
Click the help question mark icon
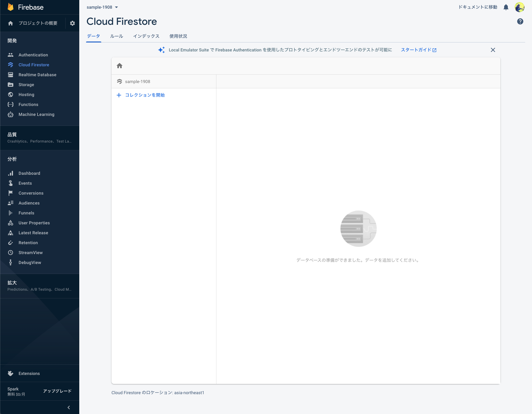click(x=520, y=21)
